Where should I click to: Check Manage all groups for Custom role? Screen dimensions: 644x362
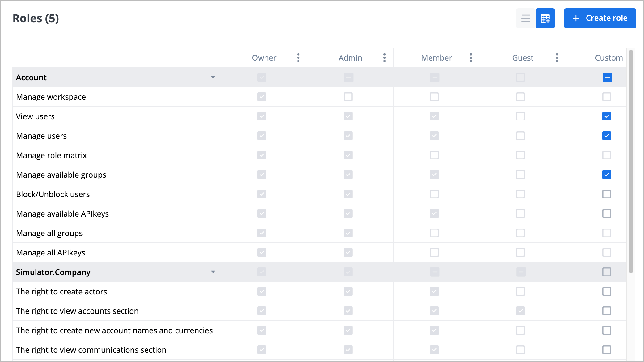(x=607, y=233)
